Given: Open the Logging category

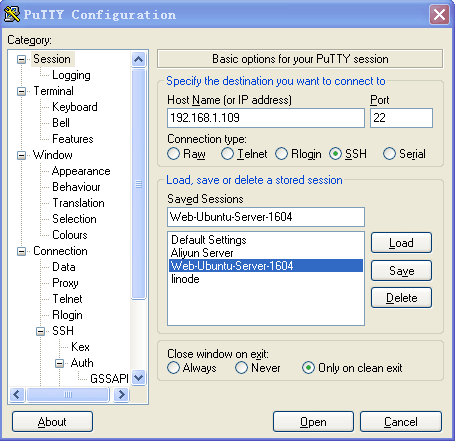Looking at the screenshot, I should 71,75.
